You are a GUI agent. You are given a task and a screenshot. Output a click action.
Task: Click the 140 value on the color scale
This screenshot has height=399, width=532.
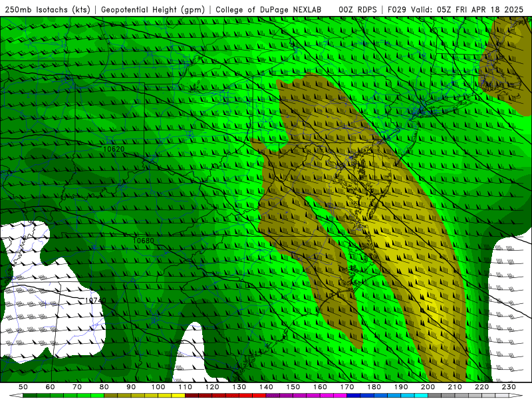[x=266, y=387]
